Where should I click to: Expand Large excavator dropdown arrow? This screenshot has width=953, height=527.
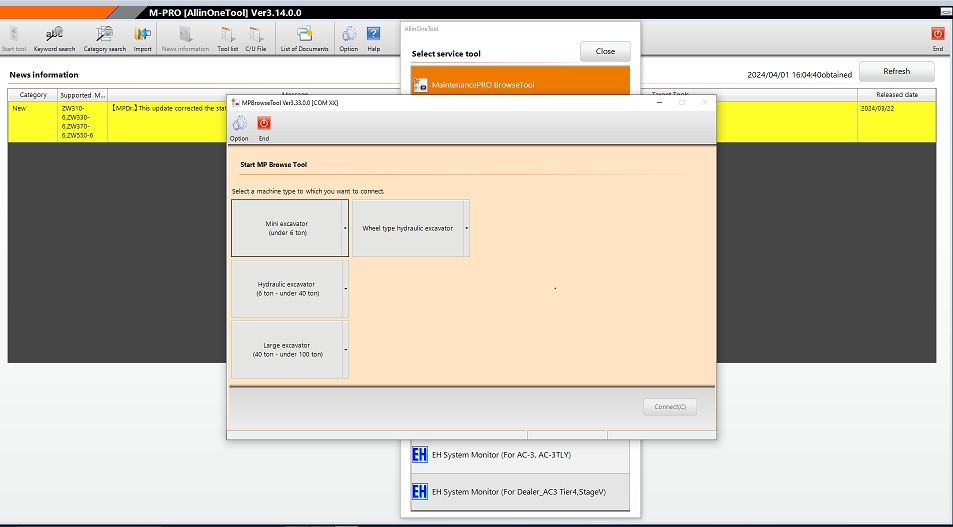[346, 350]
